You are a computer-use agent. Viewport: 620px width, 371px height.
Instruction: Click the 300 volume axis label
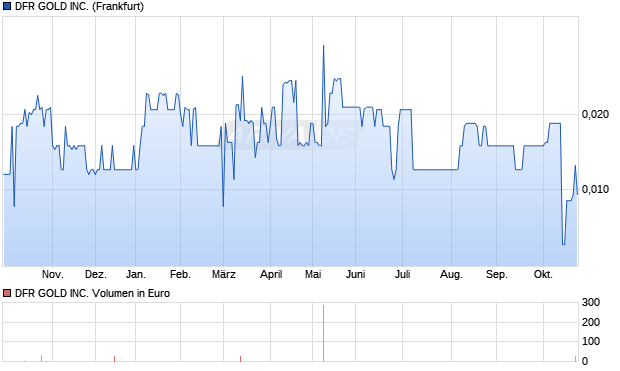tap(591, 303)
